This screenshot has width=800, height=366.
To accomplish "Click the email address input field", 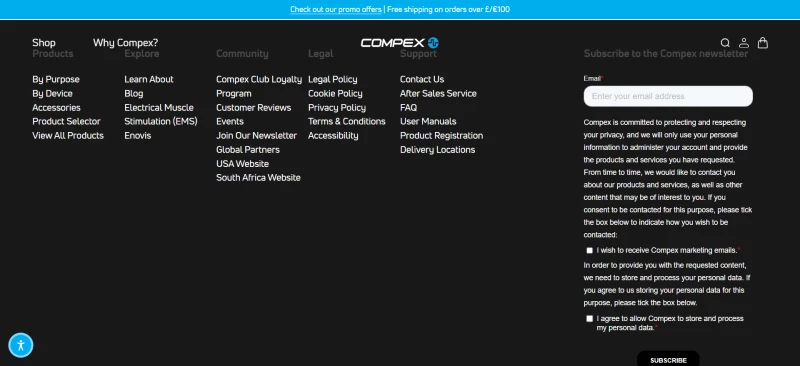I will click(x=668, y=96).
